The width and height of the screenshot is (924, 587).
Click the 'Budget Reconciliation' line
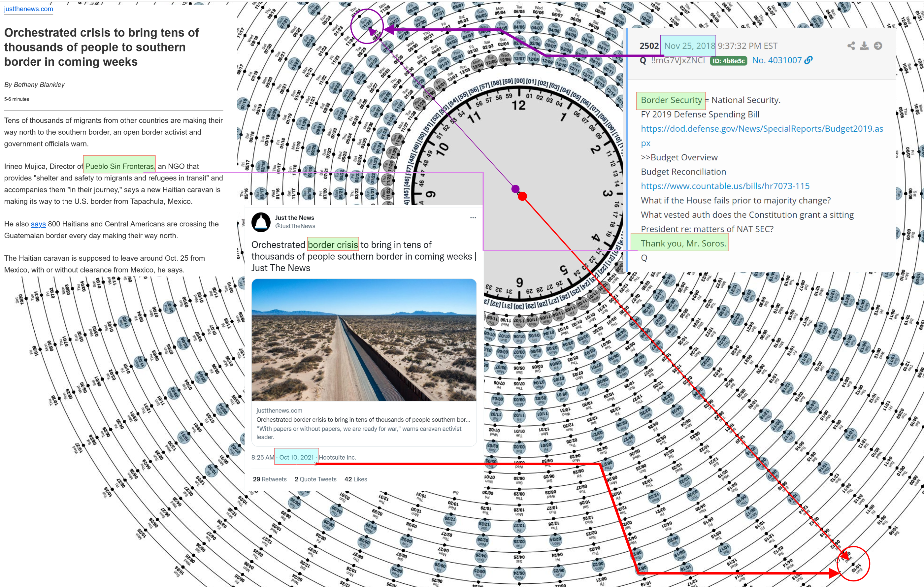(683, 172)
